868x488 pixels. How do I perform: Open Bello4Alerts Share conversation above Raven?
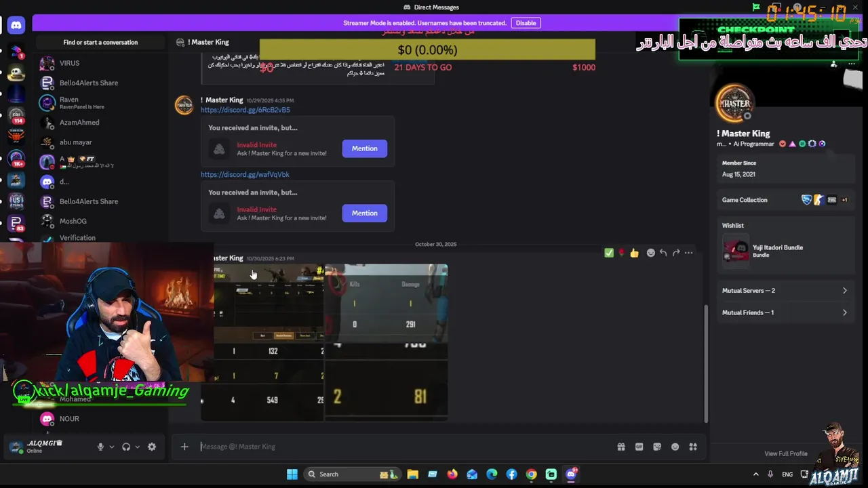(99, 83)
